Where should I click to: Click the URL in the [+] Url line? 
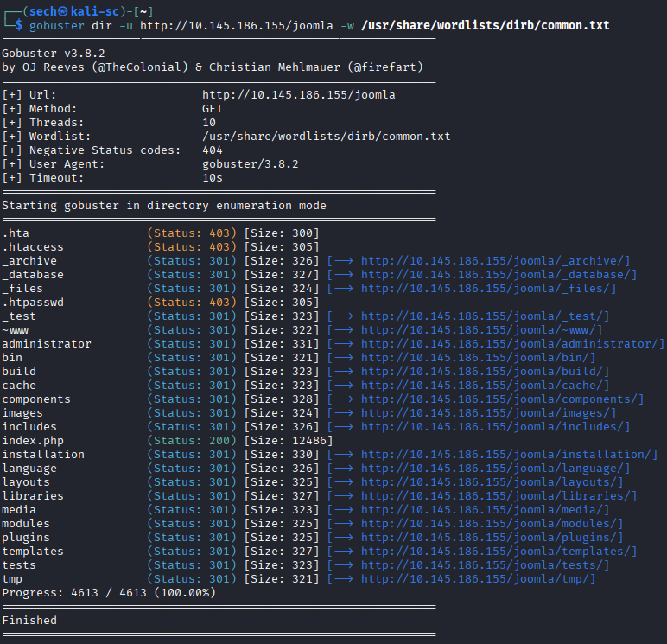[x=299, y=95]
